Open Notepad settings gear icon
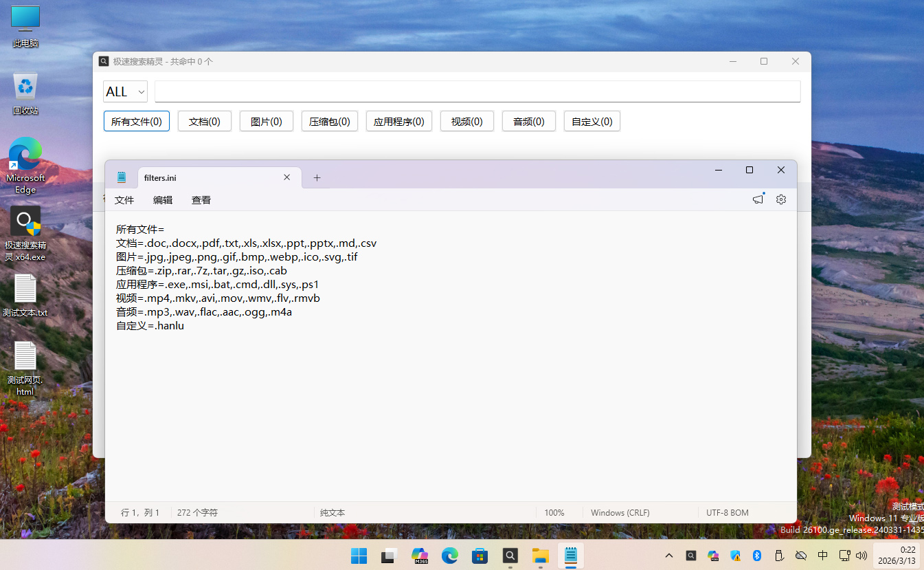The image size is (924, 570). [780, 199]
